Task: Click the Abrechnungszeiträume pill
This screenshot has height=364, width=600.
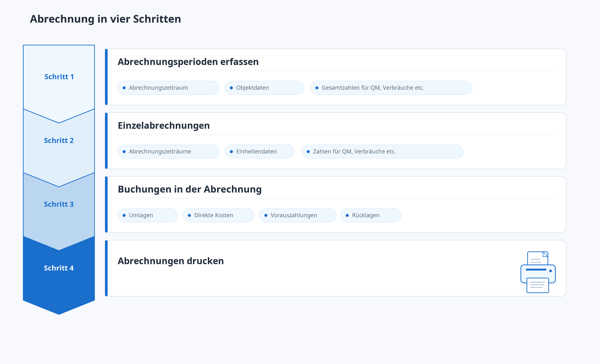Action: click(168, 152)
